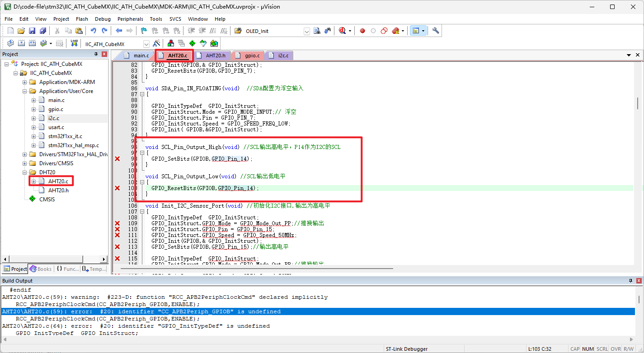Expand the AHT20.c tree node
Viewport: 644px width, 353px height.
point(34,181)
